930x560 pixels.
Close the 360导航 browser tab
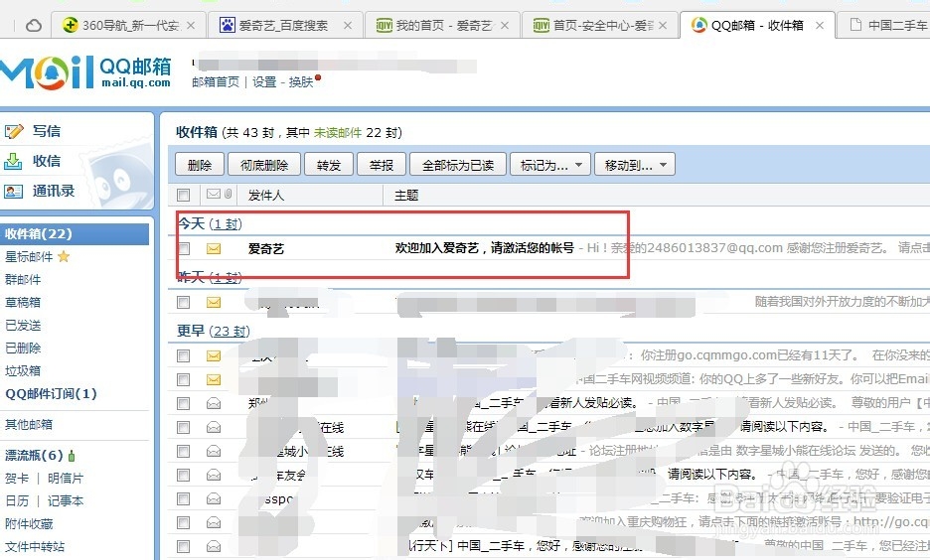coord(191,26)
